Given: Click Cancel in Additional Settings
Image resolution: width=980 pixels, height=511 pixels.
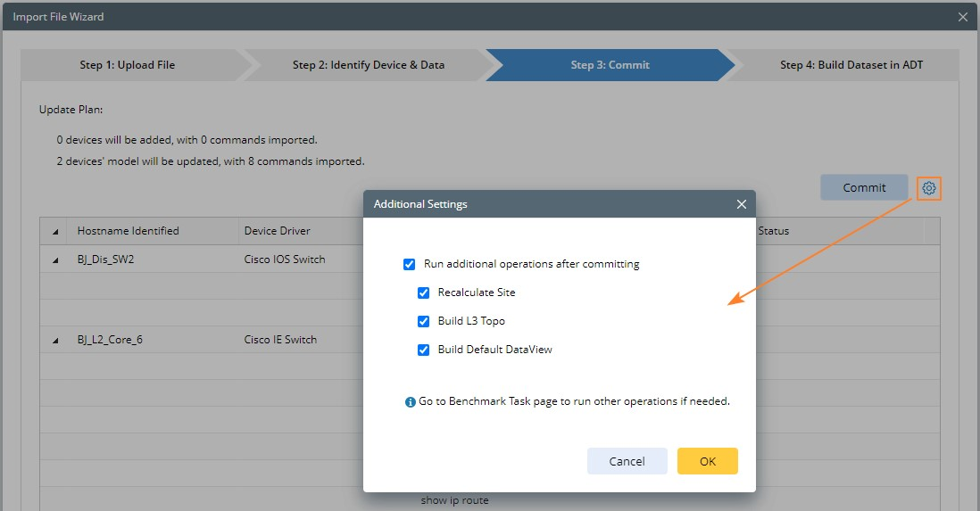Looking at the screenshot, I should [627, 461].
